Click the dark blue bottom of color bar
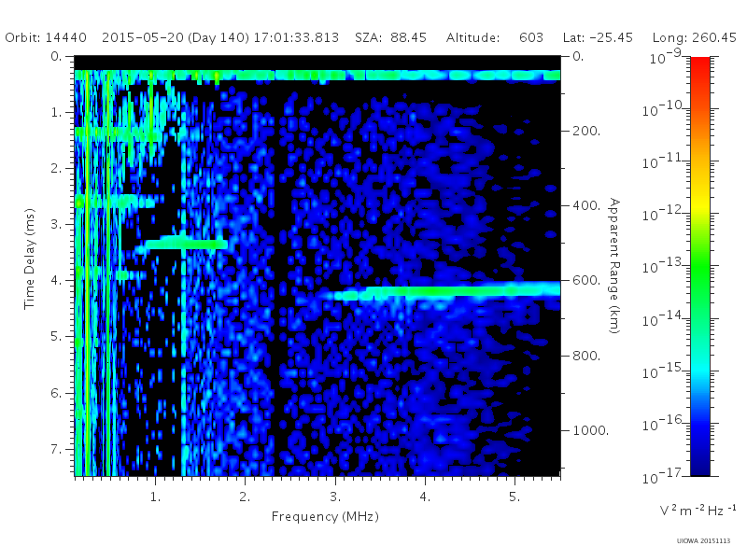Image resolution: width=747 pixels, height=560 pixels. [x=699, y=467]
